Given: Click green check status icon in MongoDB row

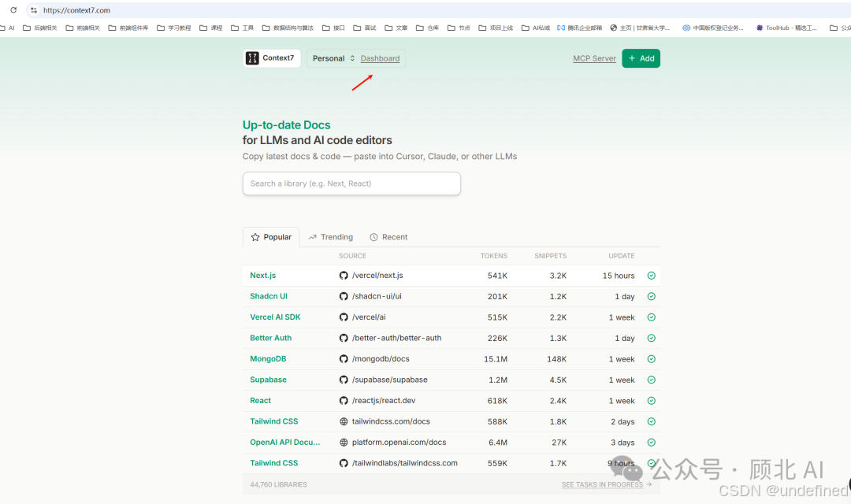Looking at the screenshot, I should [x=652, y=359].
